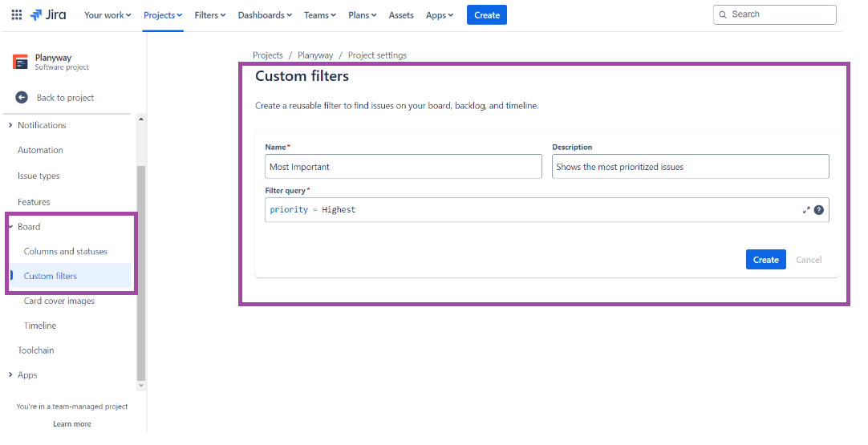
Task: Click the Back to project arrow icon
Action: 22,98
